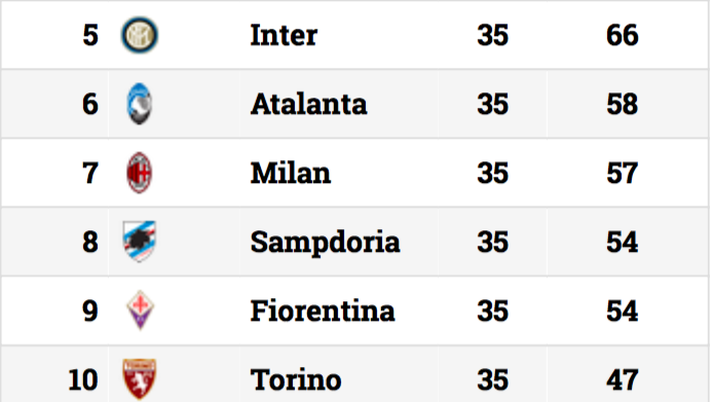Click Sampdoria's matches played value 35
The image size is (712, 402).
[x=492, y=242]
